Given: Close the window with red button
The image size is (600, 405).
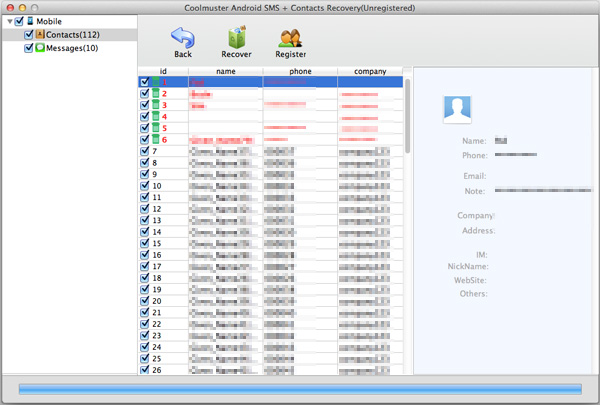Looking at the screenshot, I should tap(10, 7).
